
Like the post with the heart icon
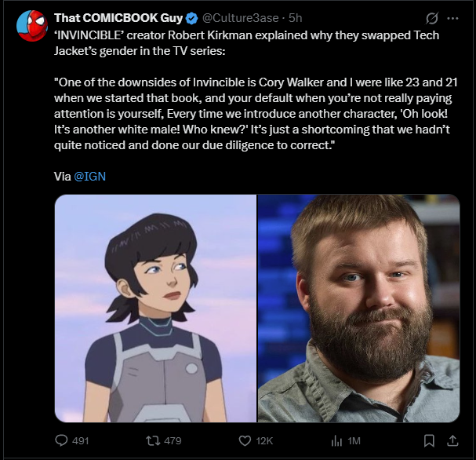click(245, 440)
